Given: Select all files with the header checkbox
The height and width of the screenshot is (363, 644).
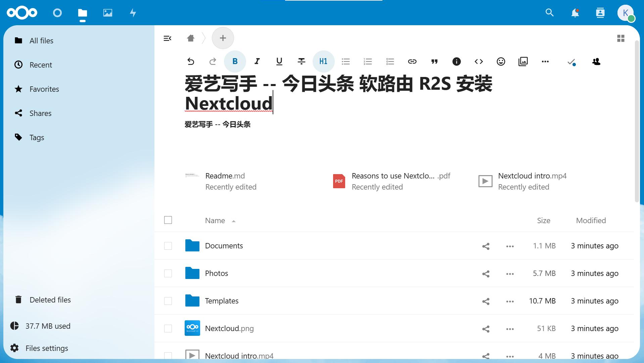Looking at the screenshot, I should tap(168, 220).
